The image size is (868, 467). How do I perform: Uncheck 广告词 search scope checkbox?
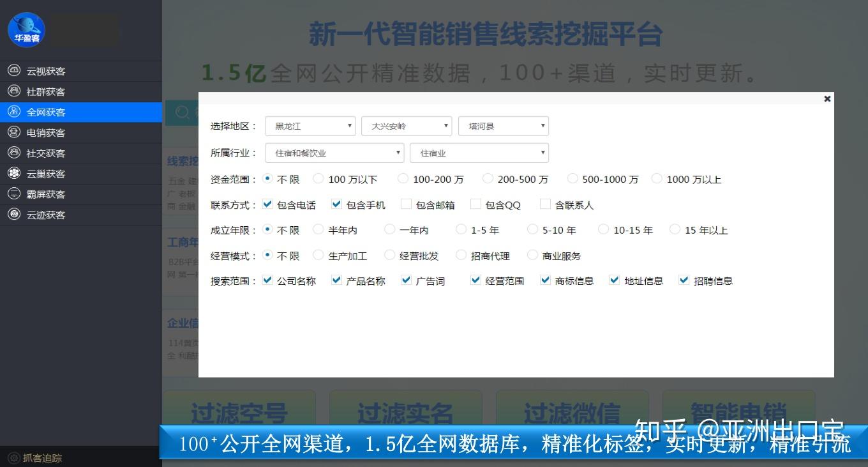[x=406, y=279]
